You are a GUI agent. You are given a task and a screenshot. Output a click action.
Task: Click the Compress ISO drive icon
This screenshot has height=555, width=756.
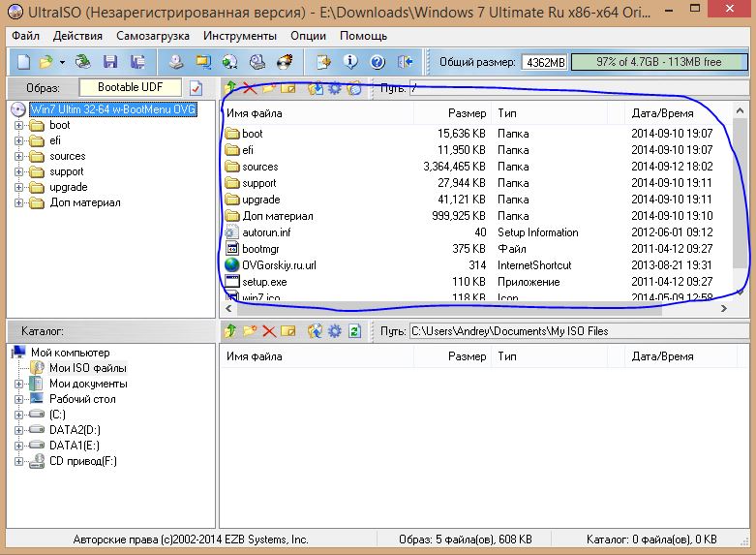[257, 62]
